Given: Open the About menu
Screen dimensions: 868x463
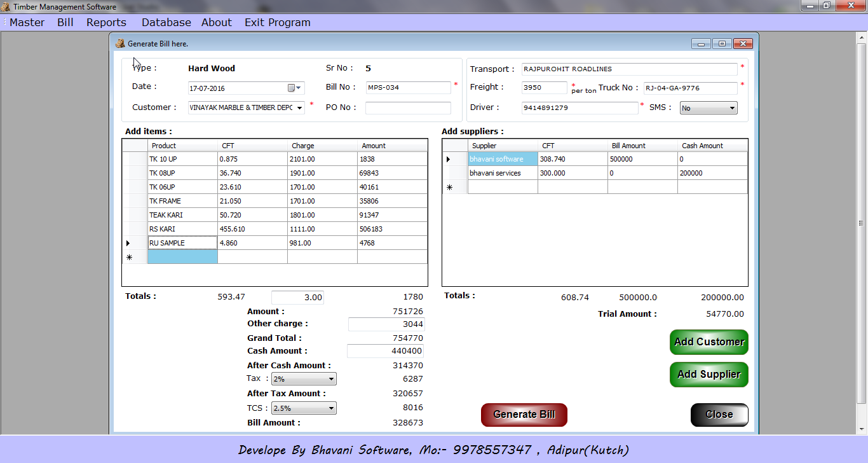Looking at the screenshot, I should point(217,22).
